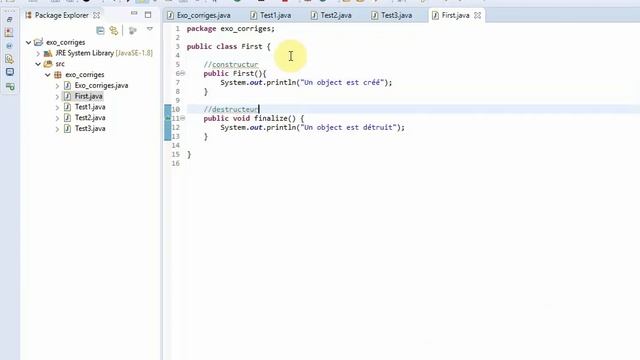Open the minimized Javadoc view icon

coord(9,46)
